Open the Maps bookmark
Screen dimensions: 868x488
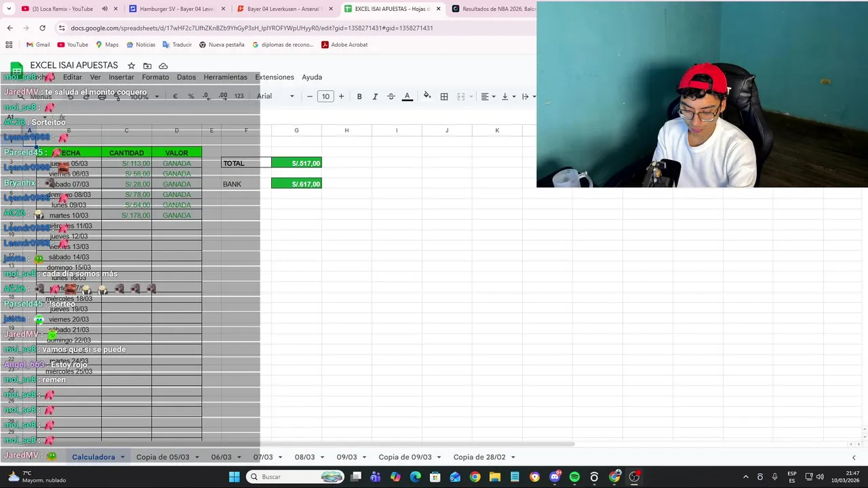107,45
